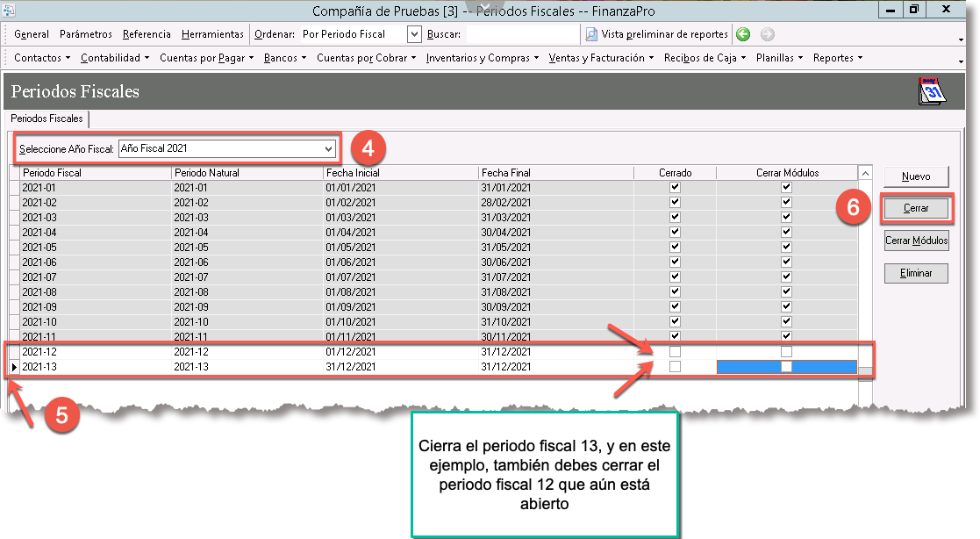Click the Nuevo button

(916, 176)
